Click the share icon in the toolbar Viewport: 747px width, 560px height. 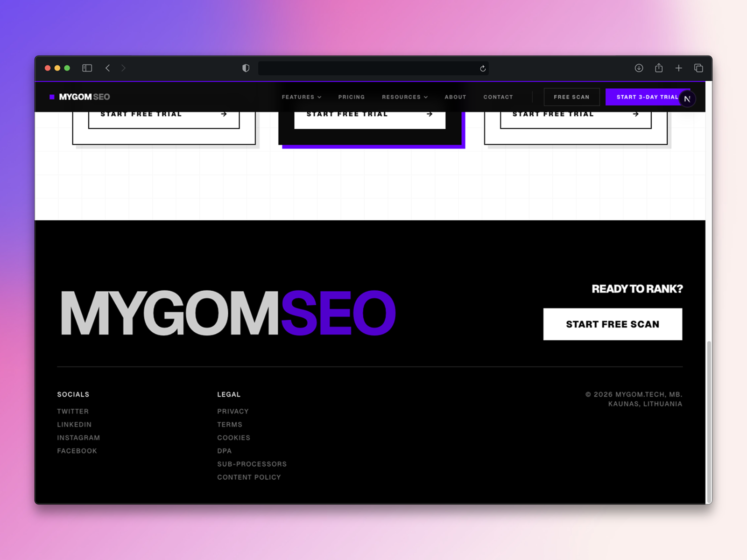(659, 68)
